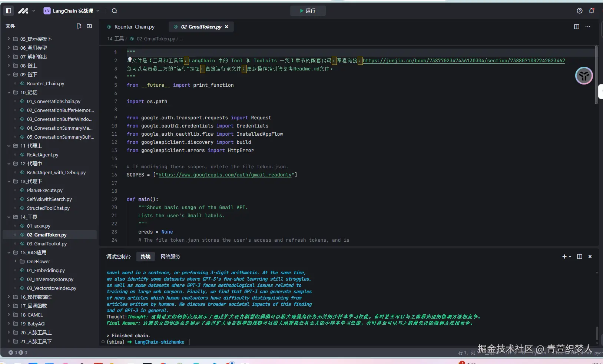
Task: Click the floating AI assistant avatar
Action: 584,76
